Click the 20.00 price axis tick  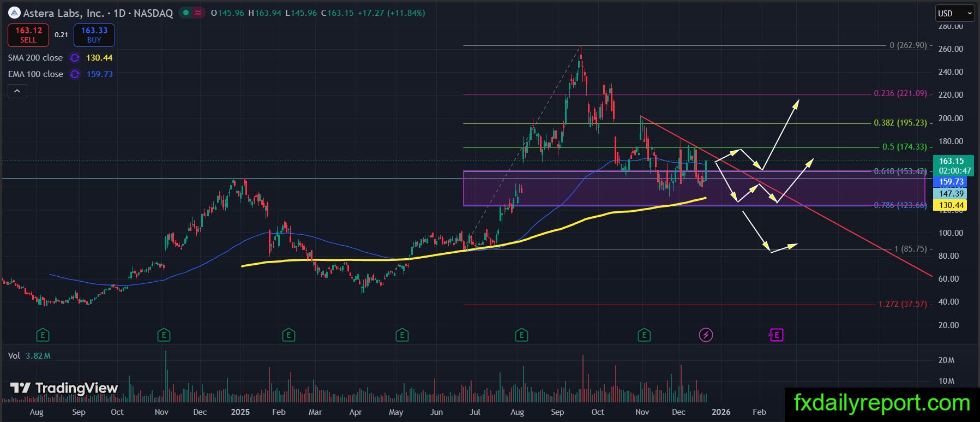pos(948,325)
